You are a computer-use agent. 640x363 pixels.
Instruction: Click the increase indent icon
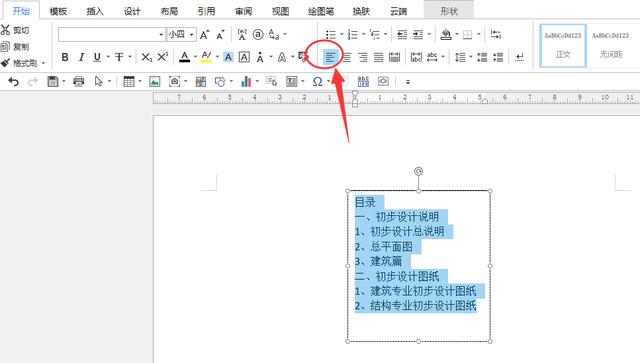point(418,35)
